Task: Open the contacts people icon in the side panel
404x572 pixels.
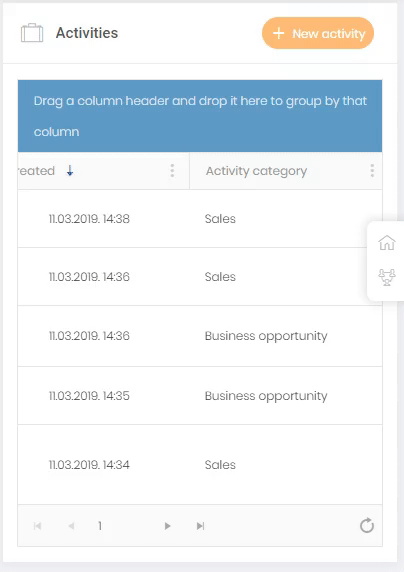Action: [387, 277]
